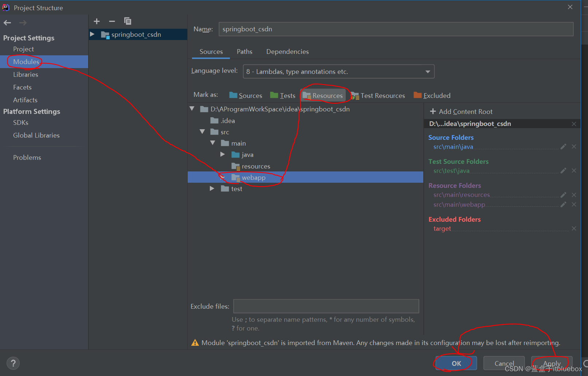Collapse the main folder node

coord(213,143)
